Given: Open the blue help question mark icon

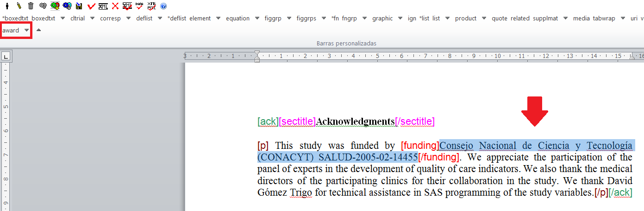Looking at the screenshot, I should click(163, 6).
